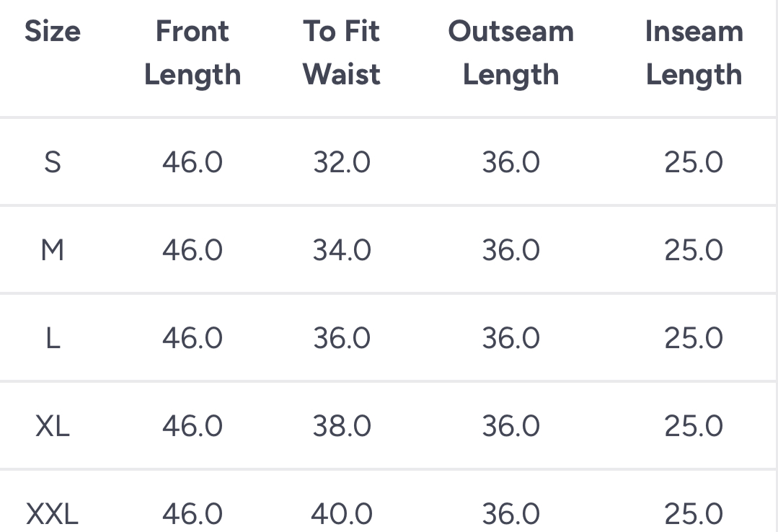Click the Size column header
The width and height of the screenshot is (778, 532).
tap(52, 32)
